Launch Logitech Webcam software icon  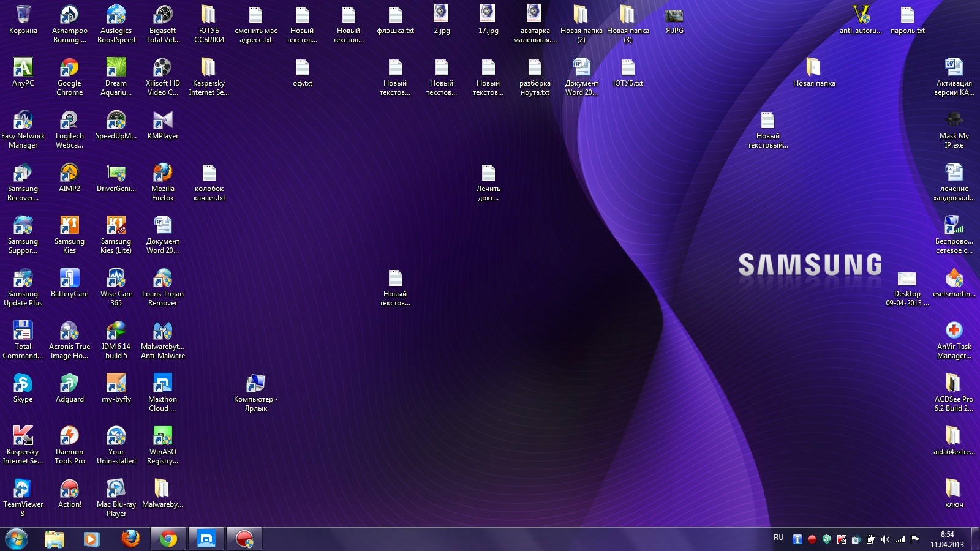click(x=70, y=129)
